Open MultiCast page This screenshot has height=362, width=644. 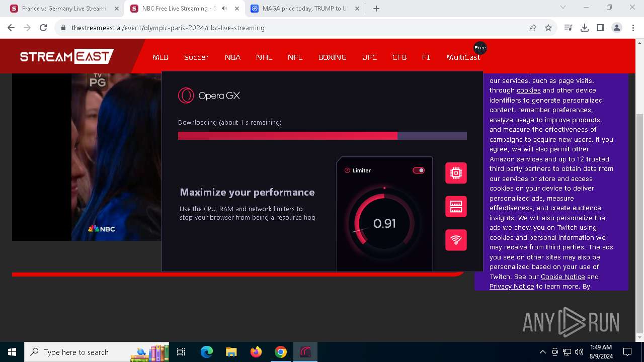(463, 57)
